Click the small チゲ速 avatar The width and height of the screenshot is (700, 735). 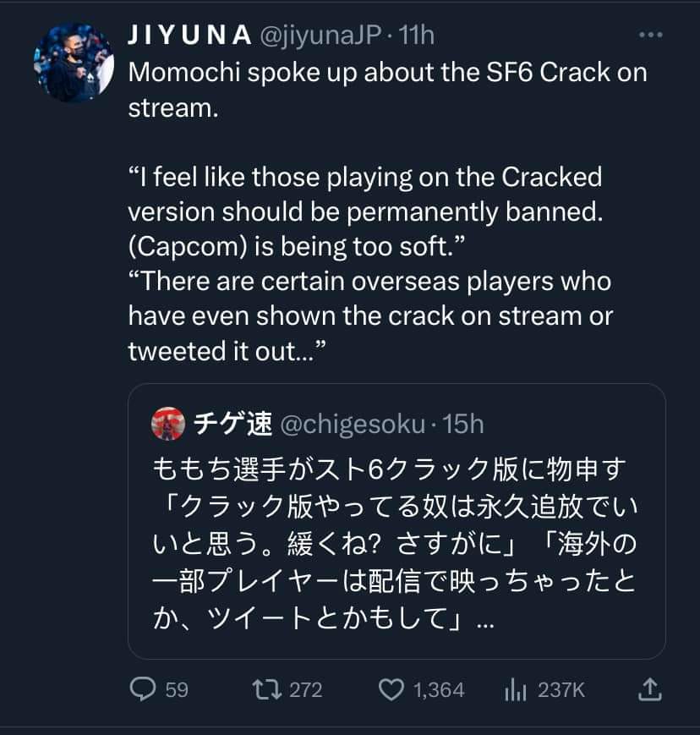tap(168, 423)
